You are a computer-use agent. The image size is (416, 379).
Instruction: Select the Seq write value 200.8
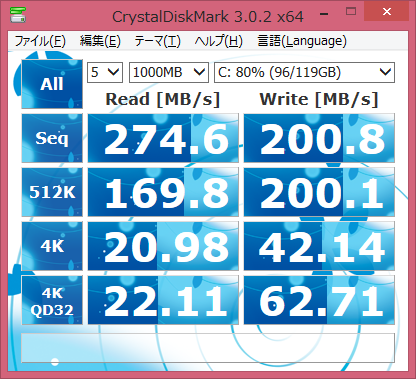click(x=319, y=138)
